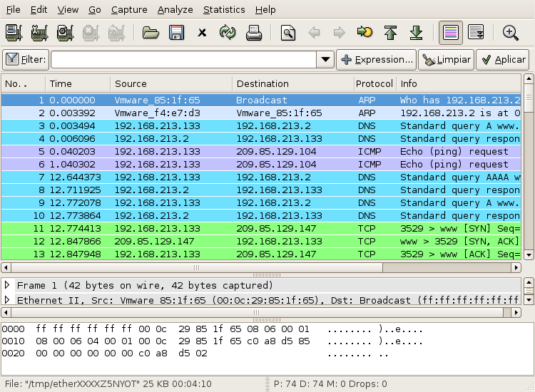The image size is (535, 392).
Task: Click packet list scrollbar up arrow
Action: pyautogui.click(x=529, y=79)
